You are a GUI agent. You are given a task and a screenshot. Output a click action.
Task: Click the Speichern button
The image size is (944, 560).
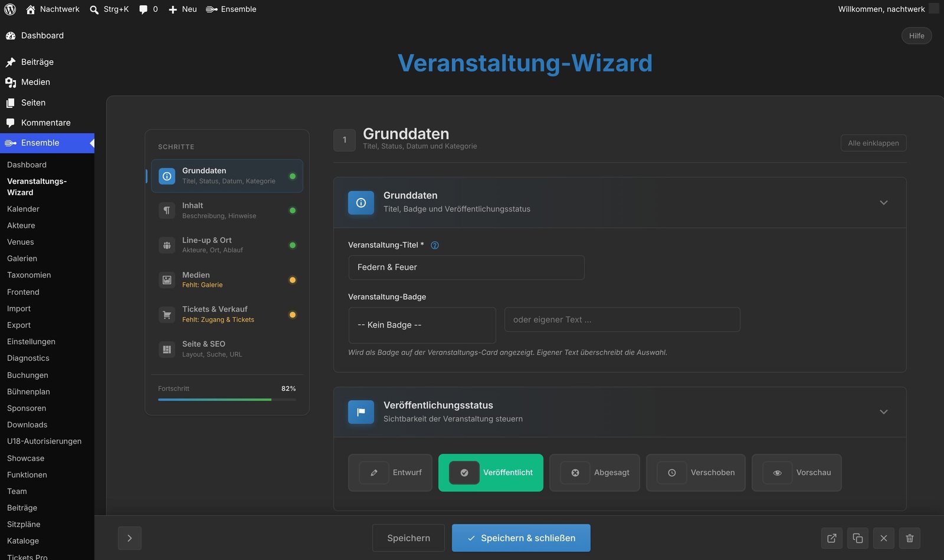408,538
